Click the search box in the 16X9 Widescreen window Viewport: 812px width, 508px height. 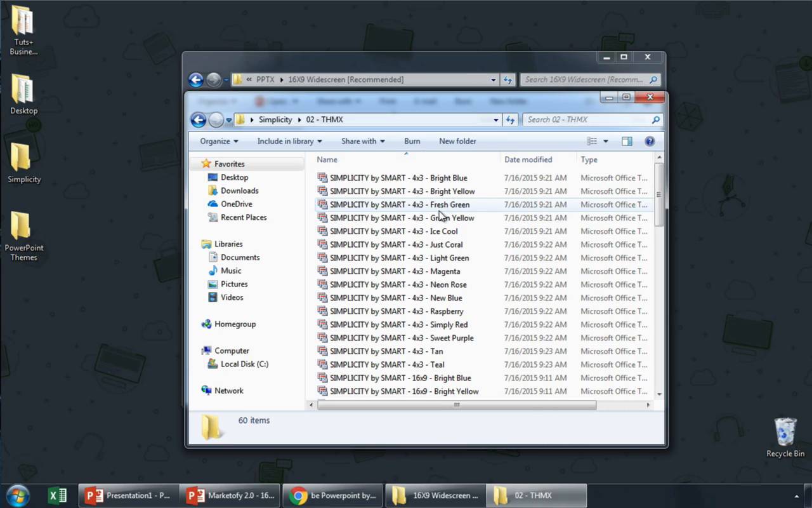(x=590, y=79)
